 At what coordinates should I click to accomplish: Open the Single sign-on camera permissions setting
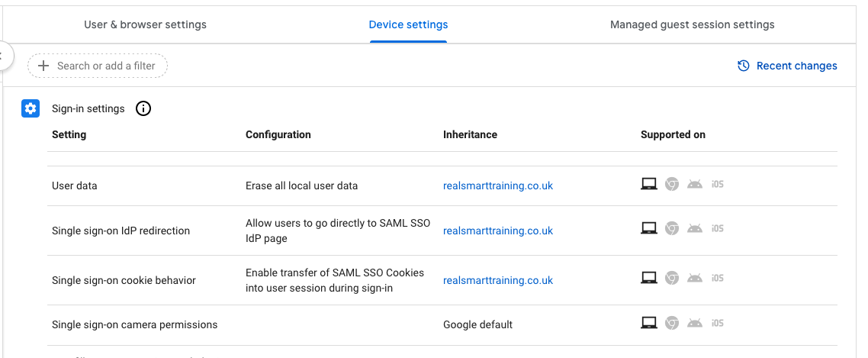(x=134, y=324)
